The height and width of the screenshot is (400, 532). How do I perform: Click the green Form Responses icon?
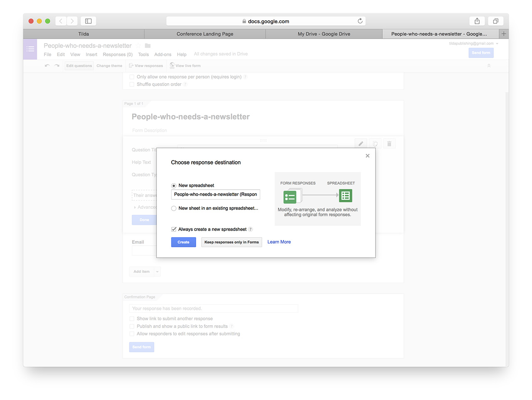coord(290,197)
